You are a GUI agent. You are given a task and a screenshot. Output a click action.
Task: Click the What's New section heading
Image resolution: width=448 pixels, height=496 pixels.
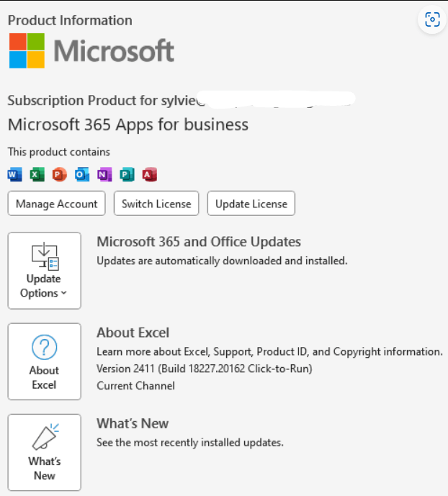[x=133, y=423]
